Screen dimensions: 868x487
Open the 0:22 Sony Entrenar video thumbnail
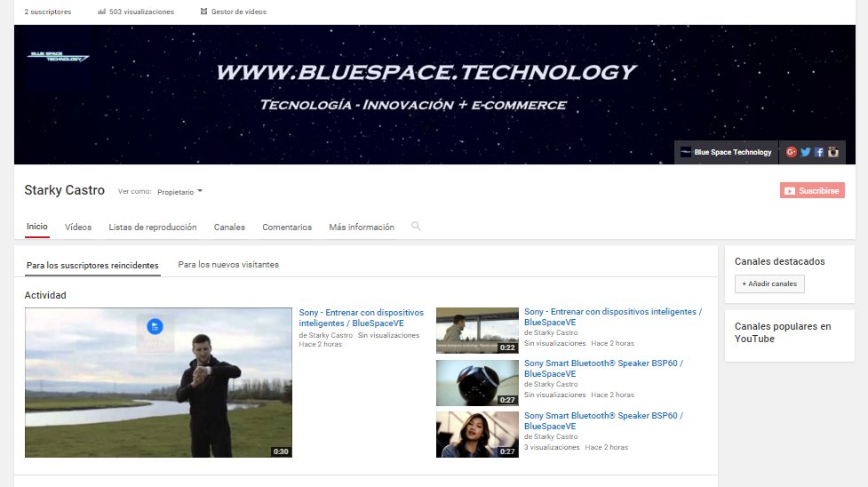point(477,331)
